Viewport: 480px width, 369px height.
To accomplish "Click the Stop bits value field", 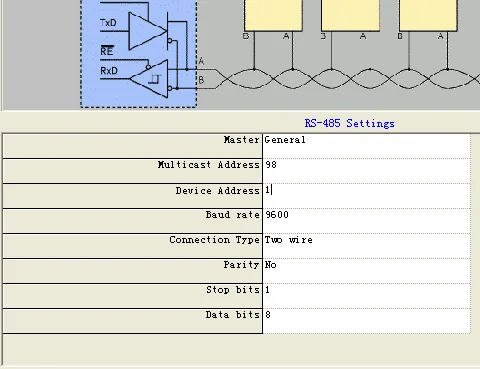I will (x=367, y=296).
